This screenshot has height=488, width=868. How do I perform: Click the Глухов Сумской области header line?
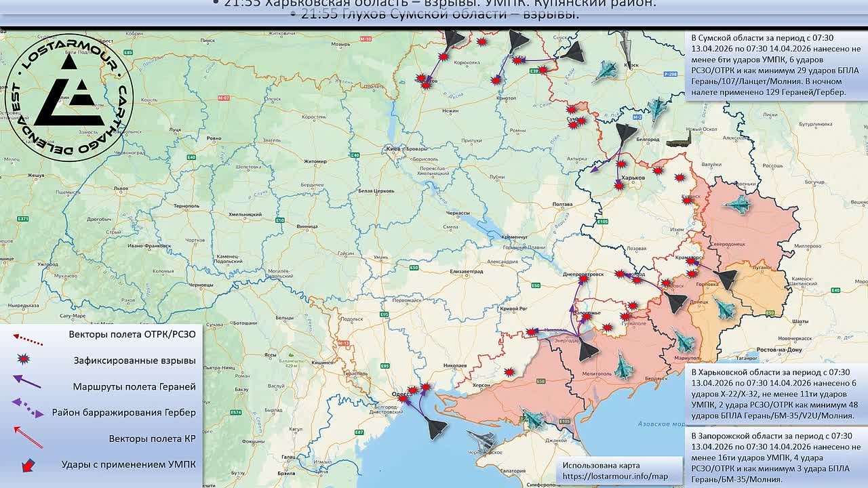click(434, 15)
